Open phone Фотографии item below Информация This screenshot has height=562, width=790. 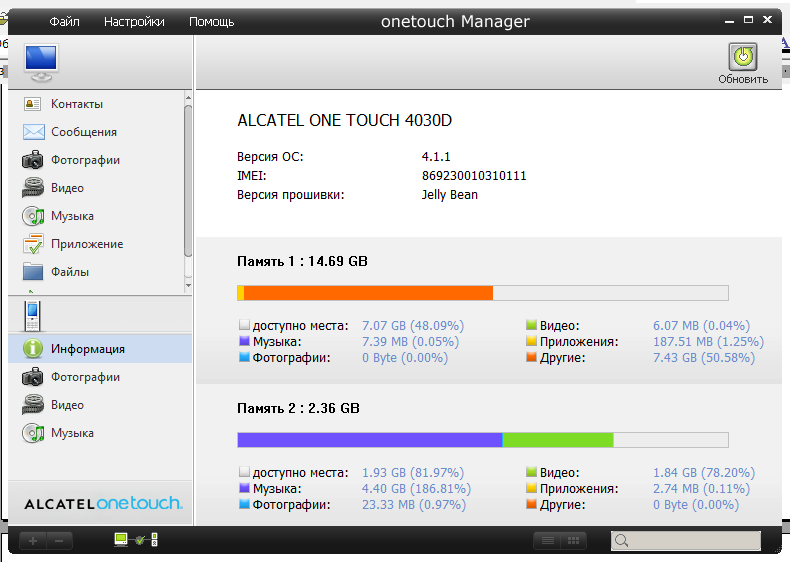85,377
